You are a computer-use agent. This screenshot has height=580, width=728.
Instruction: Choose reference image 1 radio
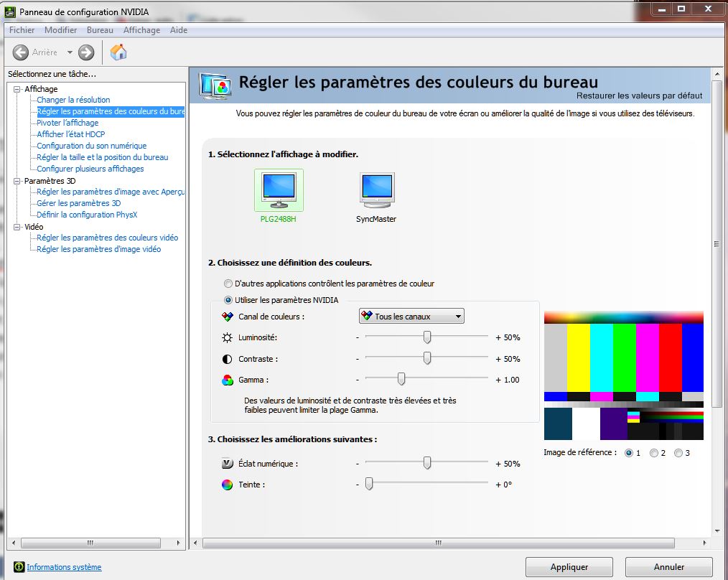[x=629, y=453]
